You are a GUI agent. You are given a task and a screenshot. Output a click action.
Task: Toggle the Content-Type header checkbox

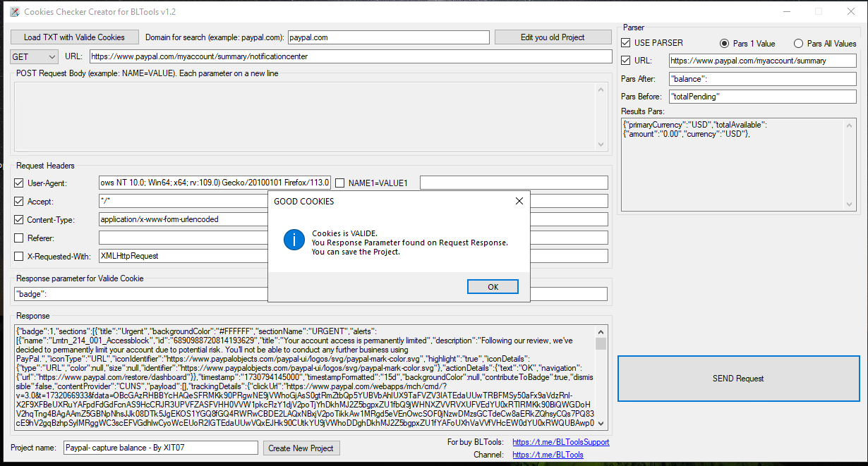19,220
